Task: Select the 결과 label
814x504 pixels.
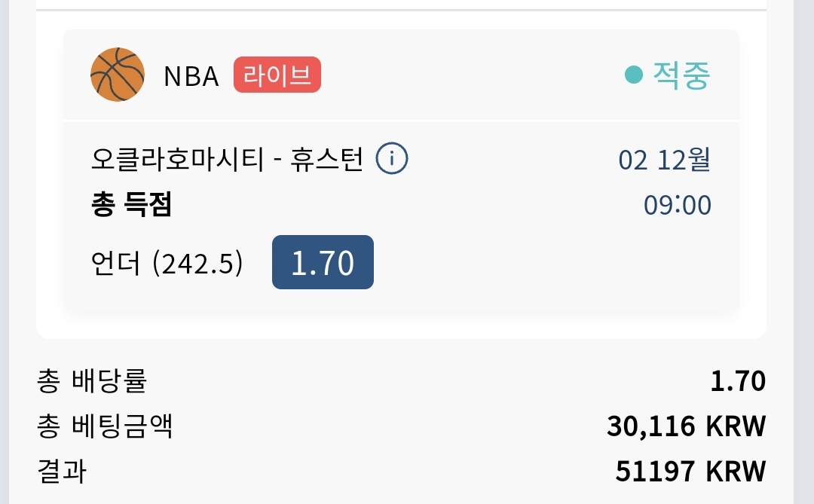Action: [x=61, y=472]
